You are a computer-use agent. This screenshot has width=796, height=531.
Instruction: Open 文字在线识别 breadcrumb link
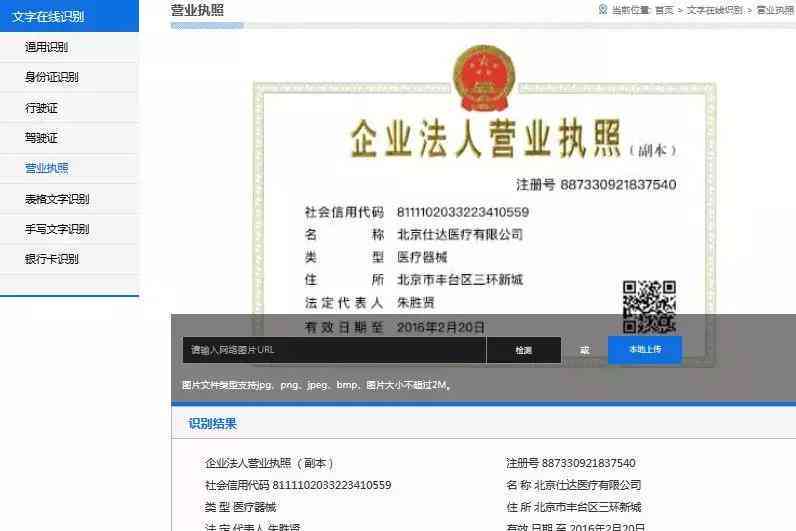coord(714,10)
